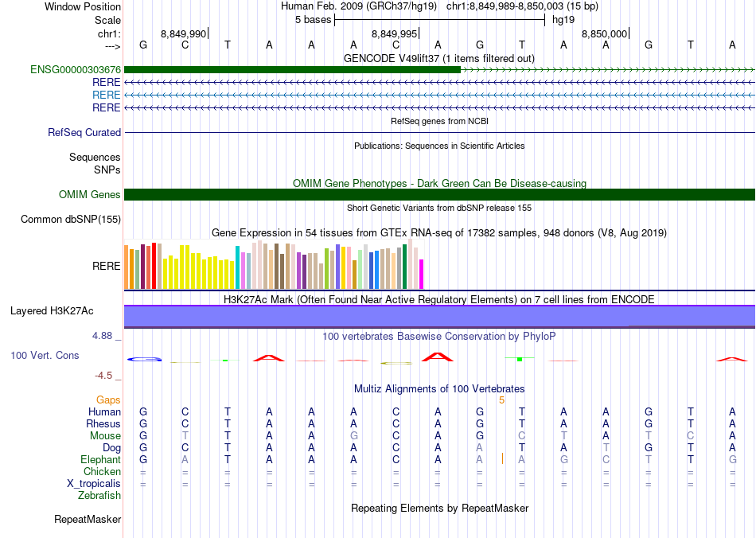This screenshot has height=538, width=756.
Task: Select the Elephant alignment row label
Action: pyautogui.click(x=100, y=460)
